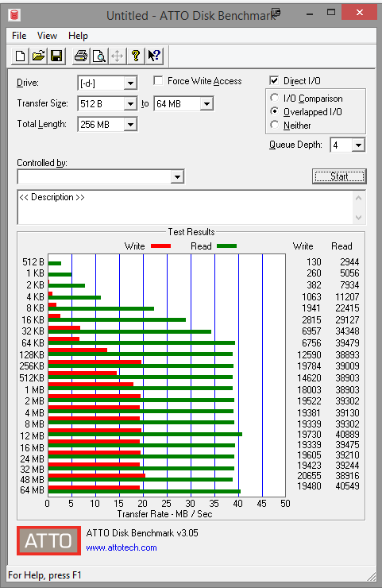Click inside the Description text box
382x588 pixels.
click(x=185, y=207)
